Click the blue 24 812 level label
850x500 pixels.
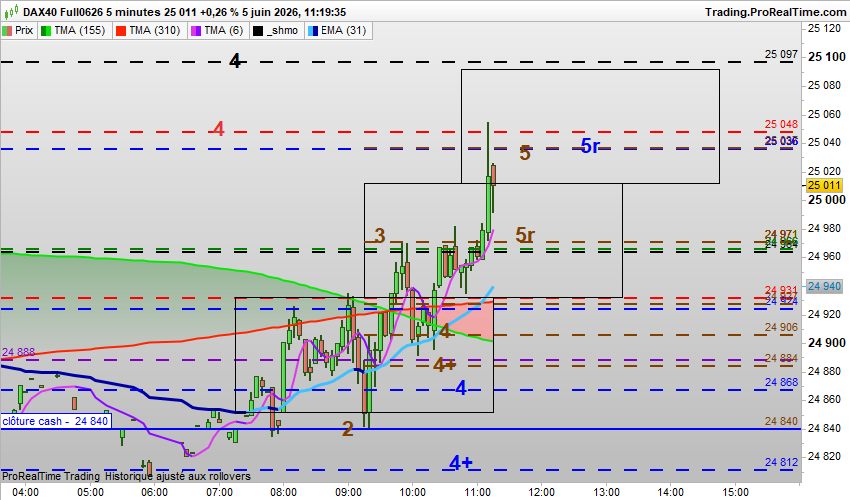pyautogui.click(x=781, y=462)
